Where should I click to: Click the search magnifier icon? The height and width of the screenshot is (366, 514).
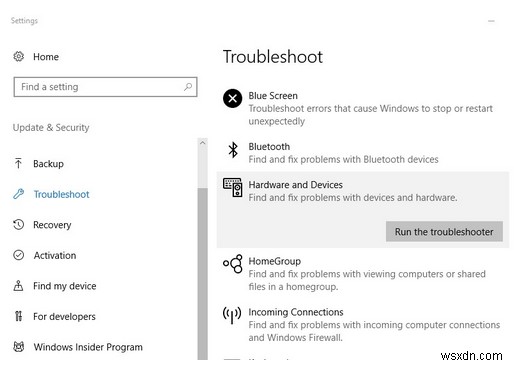tap(188, 87)
